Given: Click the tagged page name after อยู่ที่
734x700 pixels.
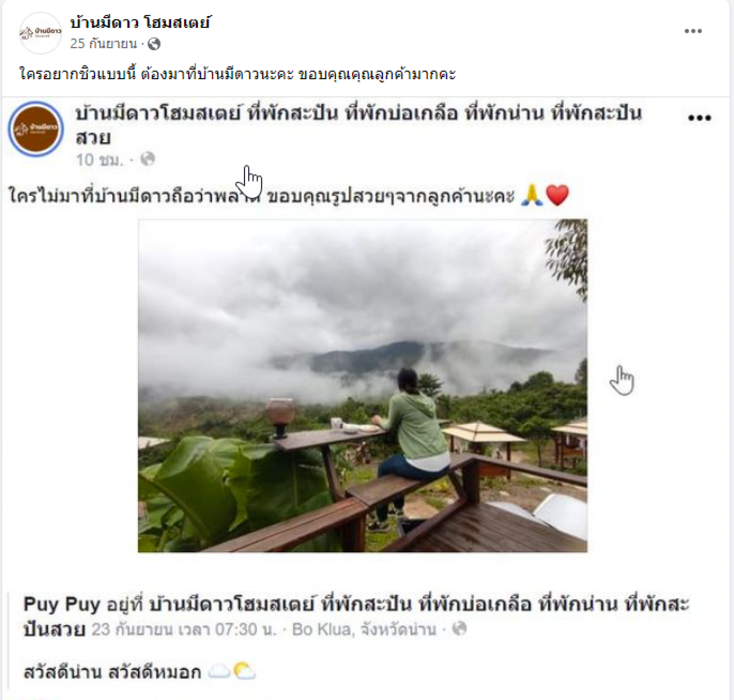Looking at the screenshot, I should coord(356,617).
